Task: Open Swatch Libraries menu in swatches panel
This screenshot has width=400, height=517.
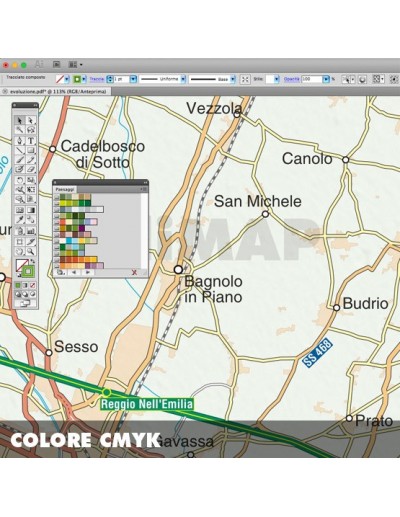Action: (60, 272)
